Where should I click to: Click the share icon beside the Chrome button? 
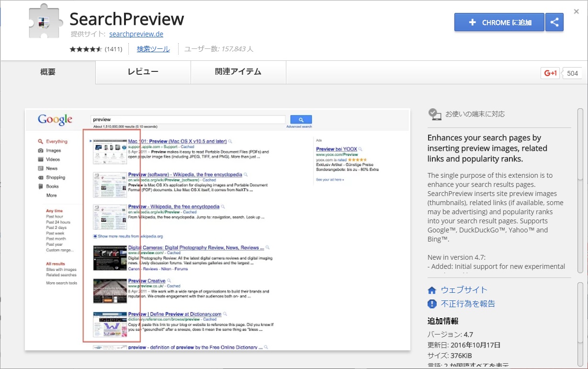point(554,22)
